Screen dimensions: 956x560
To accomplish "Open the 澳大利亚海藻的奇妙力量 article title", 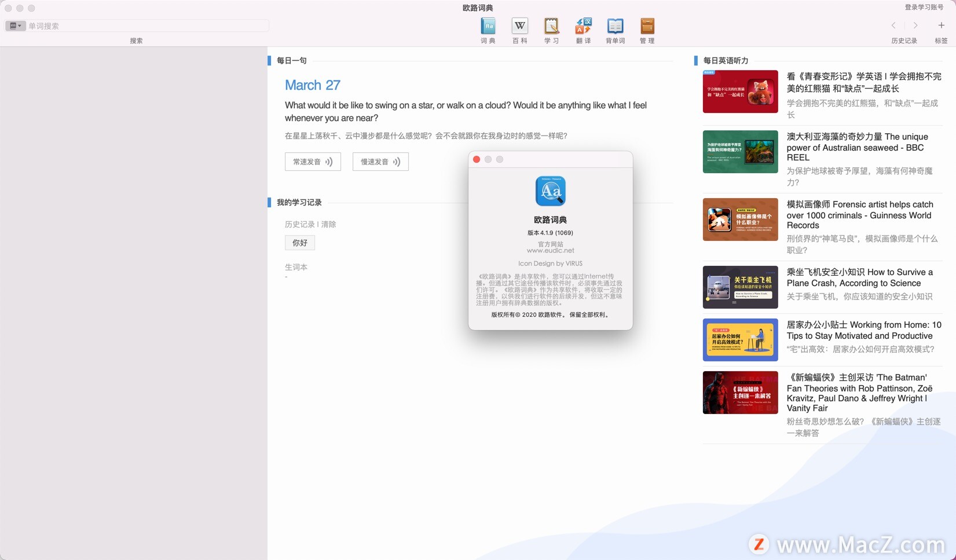I will tap(858, 147).
